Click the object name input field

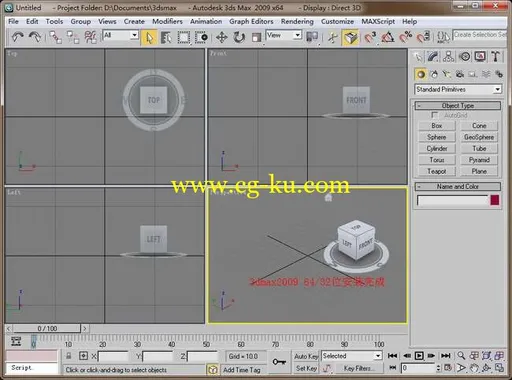(x=452, y=200)
